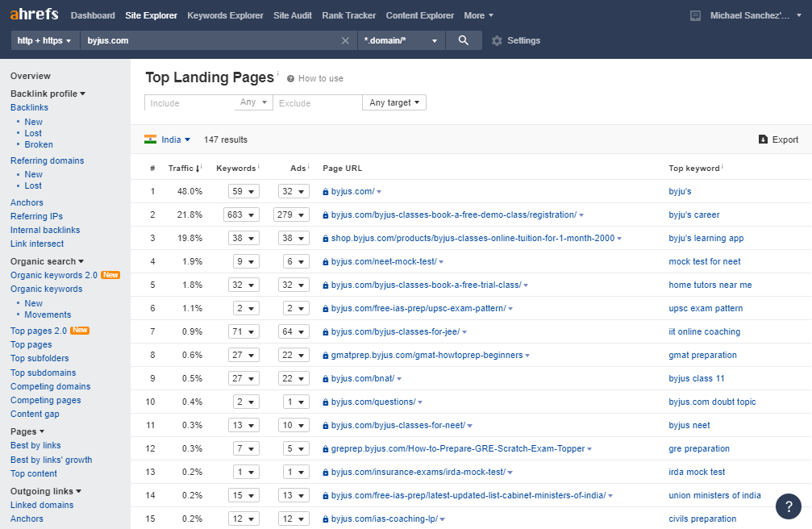
Task: Expand the 279 ads dropdown
Action: [x=291, y=215]
